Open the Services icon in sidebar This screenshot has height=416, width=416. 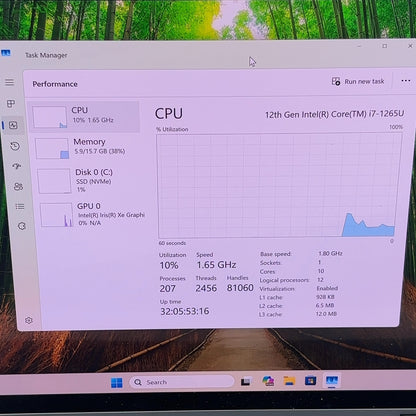[x=22, y=226]
